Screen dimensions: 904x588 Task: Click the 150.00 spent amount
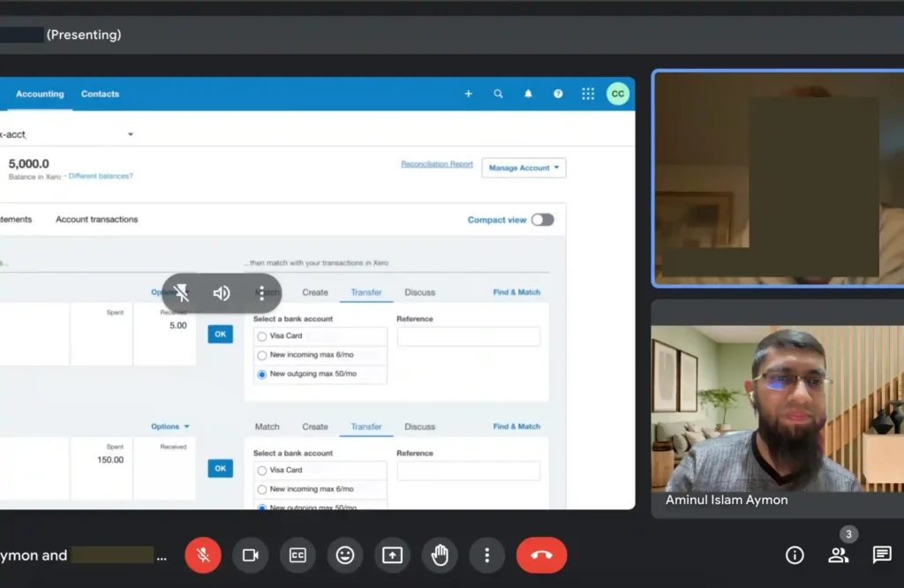click(110, 460)
